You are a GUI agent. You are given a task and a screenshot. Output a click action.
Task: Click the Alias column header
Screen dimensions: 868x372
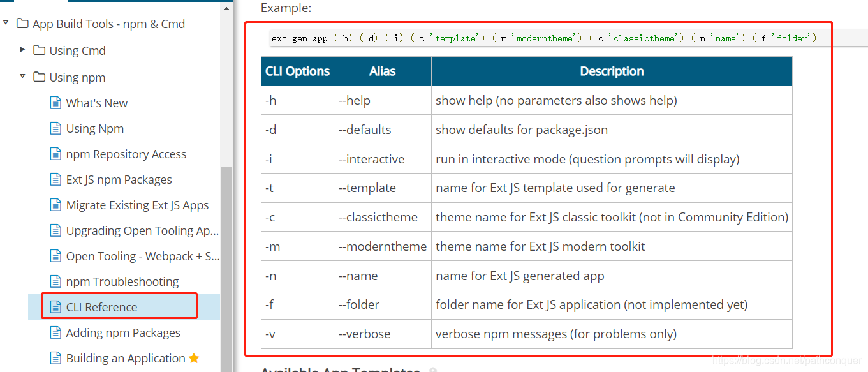[x=383, y=71]
